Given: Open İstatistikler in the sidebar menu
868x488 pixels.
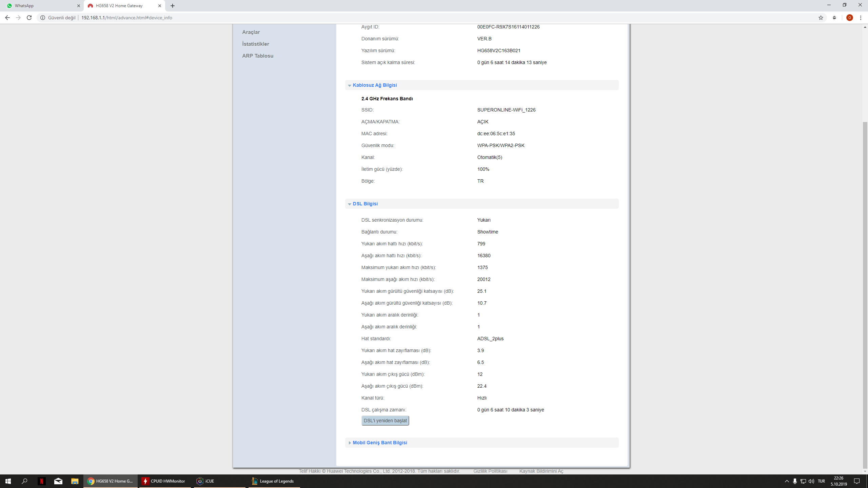Looking at the screenshot, I should click(x=255, y=44).
